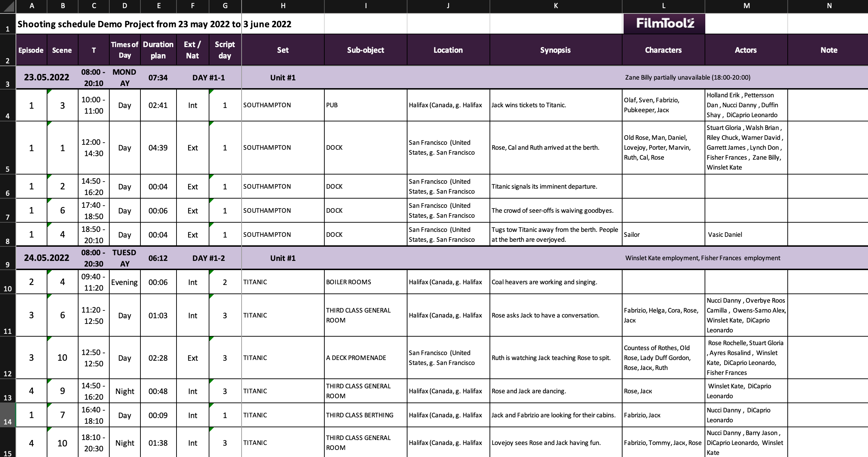Select the Characters header cell

coord(664,50)
